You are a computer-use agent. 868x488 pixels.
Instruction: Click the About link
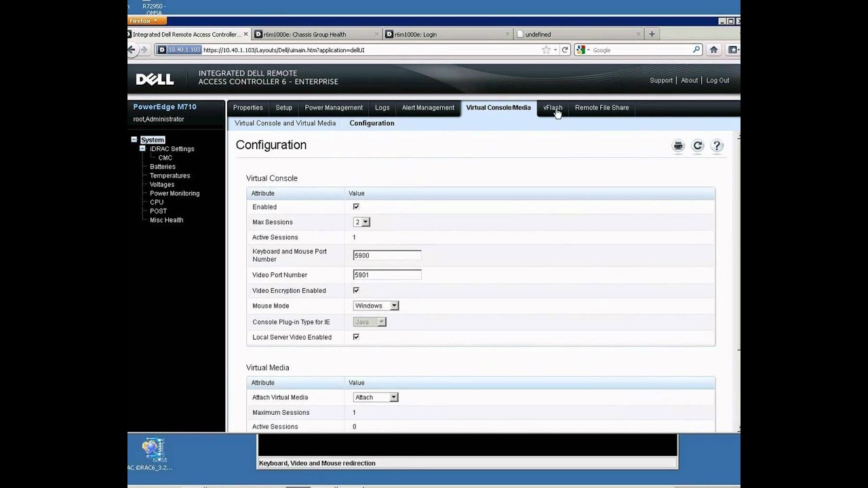click(x=689, y=81)
